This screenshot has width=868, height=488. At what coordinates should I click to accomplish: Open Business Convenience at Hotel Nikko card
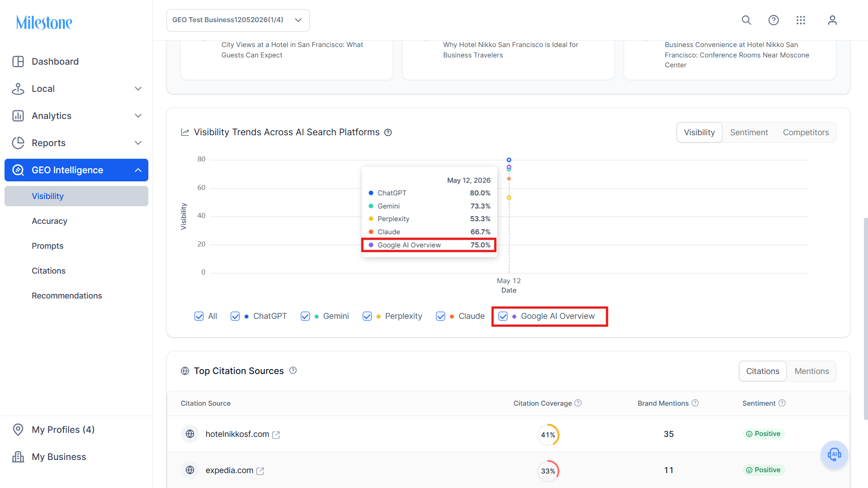(730, 60)
